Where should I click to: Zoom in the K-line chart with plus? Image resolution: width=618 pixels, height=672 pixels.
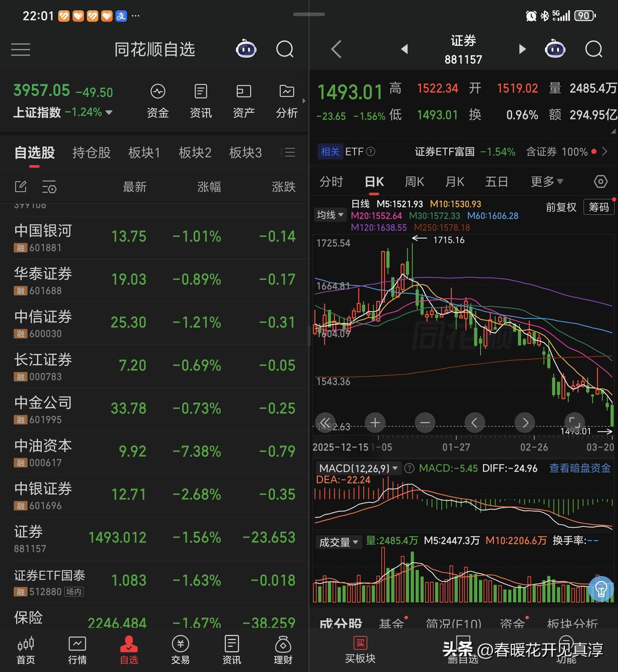[x=375, y=423]
